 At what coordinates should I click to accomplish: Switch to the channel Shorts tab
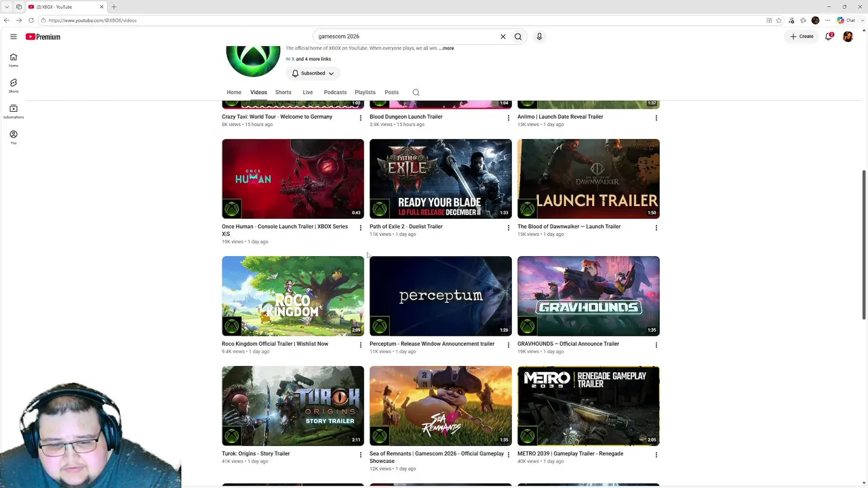(x=283, y=92)
